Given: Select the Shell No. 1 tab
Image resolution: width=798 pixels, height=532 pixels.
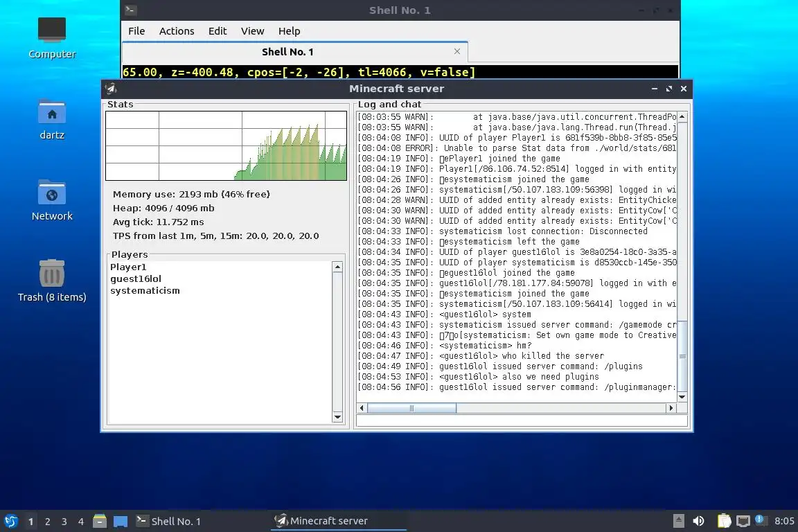Looking at the screenshot, I should (x=294, y=52).
